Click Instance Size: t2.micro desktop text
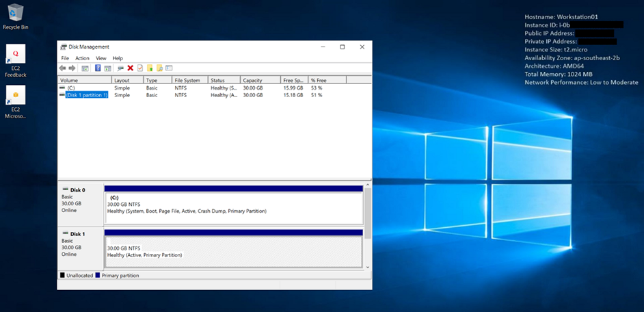The width and height of the screenshot is (644, 312). [556, 50]
